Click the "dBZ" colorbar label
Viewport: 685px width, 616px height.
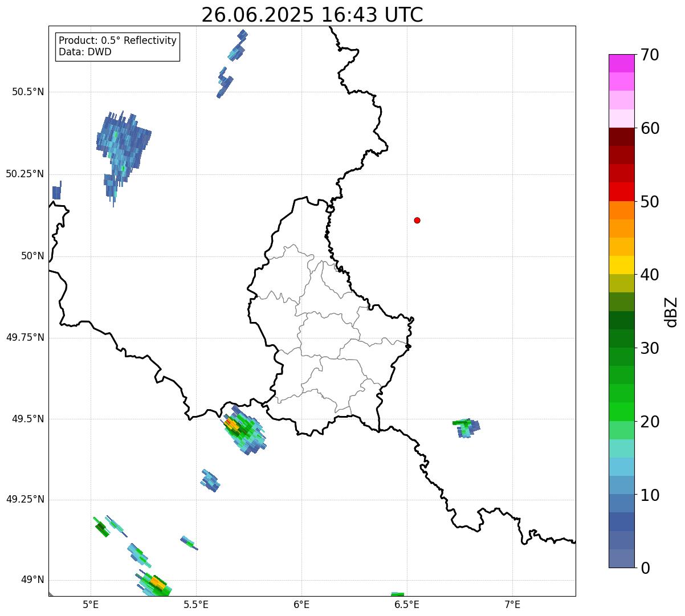coord(671,311)
